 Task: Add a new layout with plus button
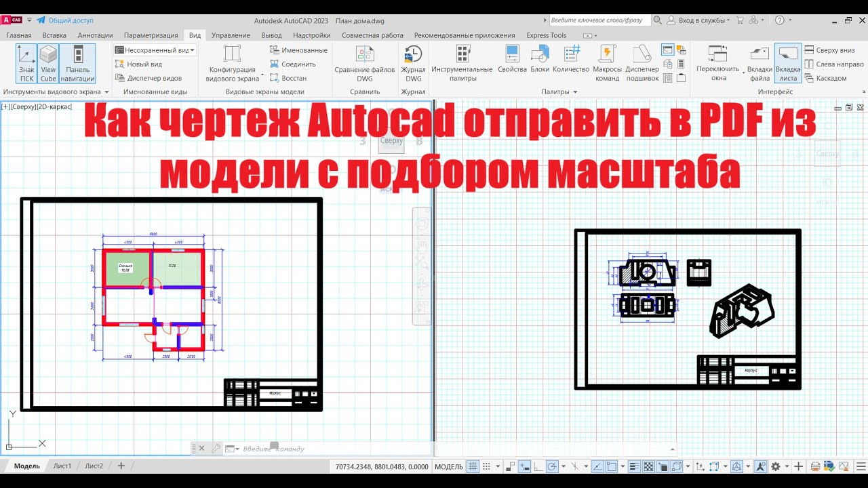121,466
